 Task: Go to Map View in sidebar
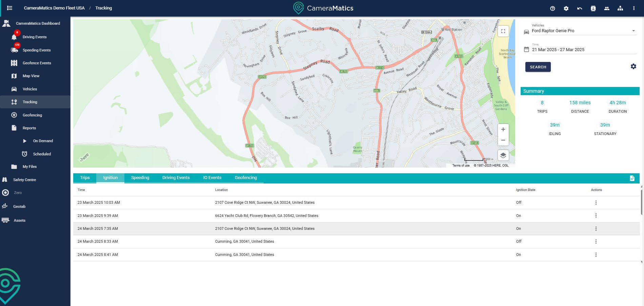pos(31,76)
